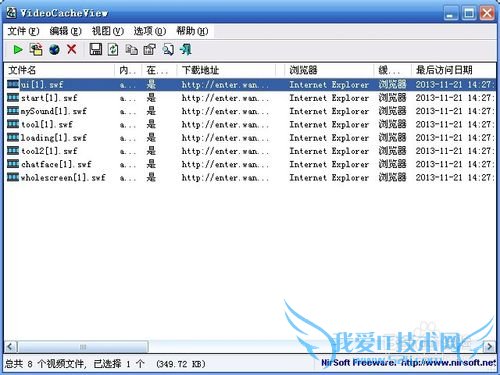Open the properties toolbar icon
This screenshot has width=500, height=375.
point(149,50)
